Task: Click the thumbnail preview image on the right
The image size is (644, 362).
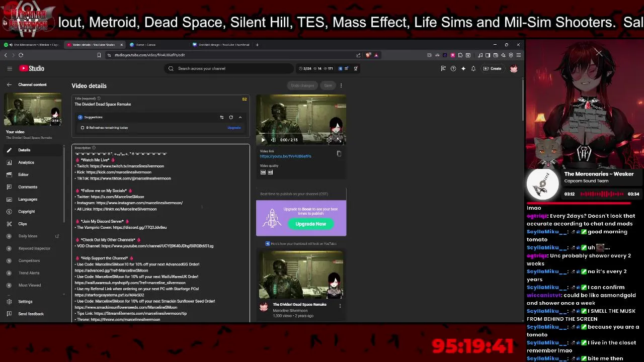Action: coord(301,275)
